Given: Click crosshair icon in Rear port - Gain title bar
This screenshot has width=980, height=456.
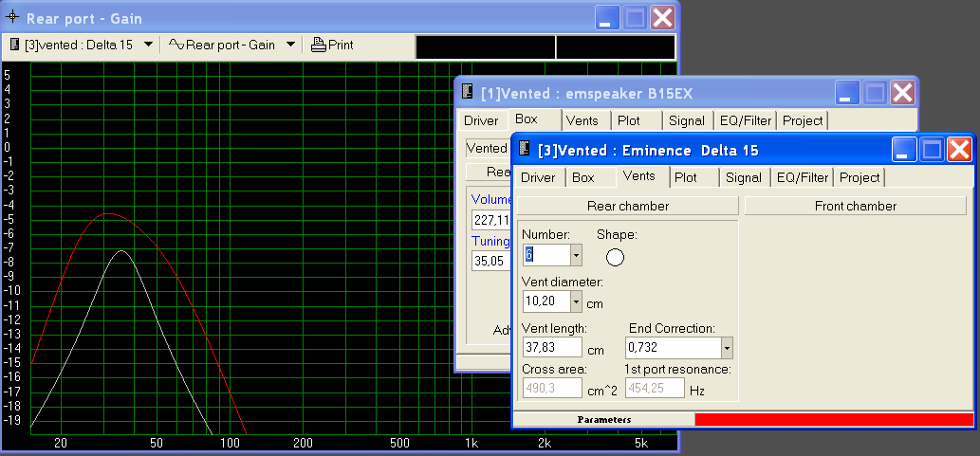Looking at the screenshot, I should pos(12,17).
